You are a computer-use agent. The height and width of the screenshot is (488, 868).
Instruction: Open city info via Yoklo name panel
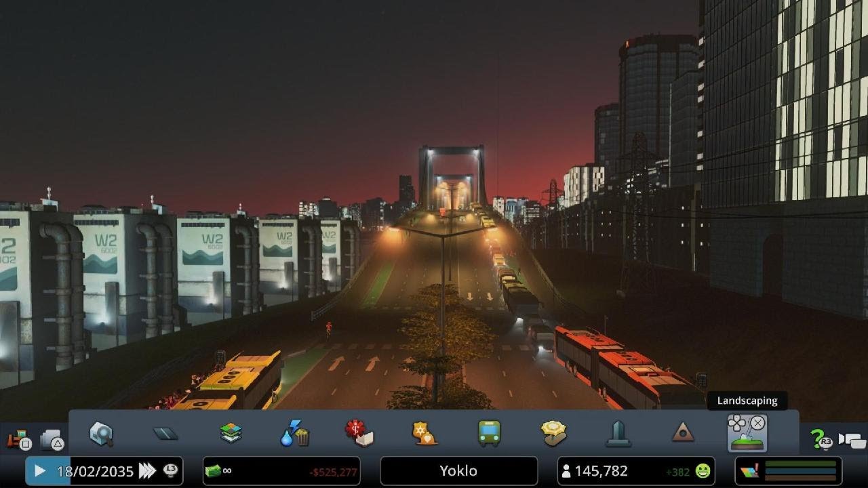pyautogui.click(x=458, y=471)
